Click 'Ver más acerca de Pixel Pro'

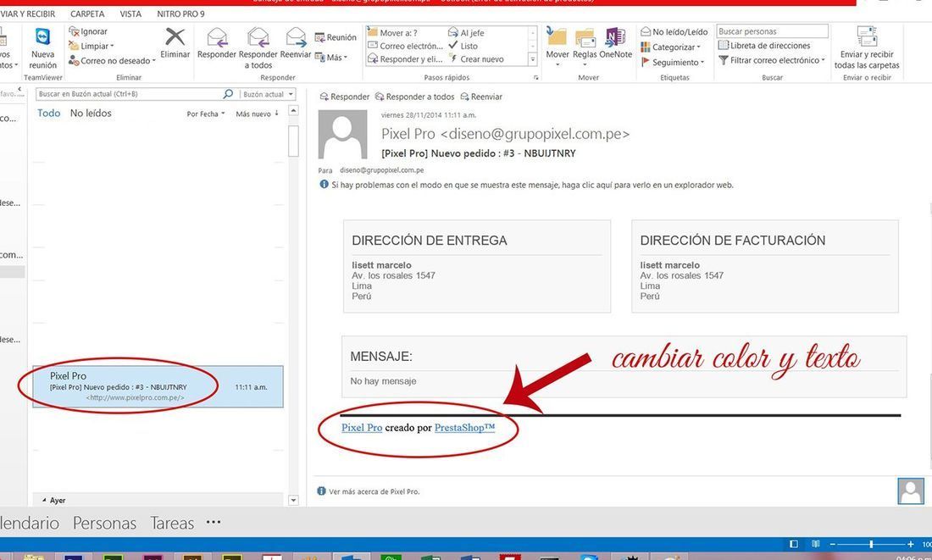[x=374, y=491]
